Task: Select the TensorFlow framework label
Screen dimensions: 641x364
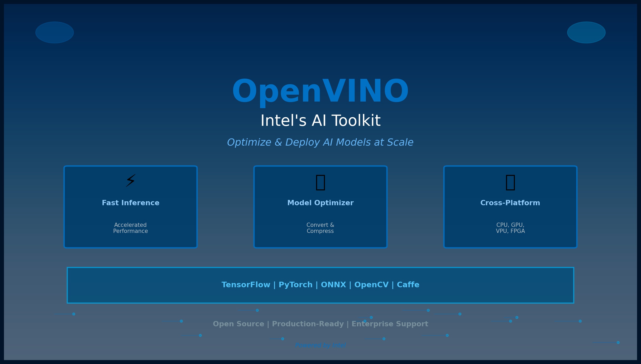Action: 246,285
